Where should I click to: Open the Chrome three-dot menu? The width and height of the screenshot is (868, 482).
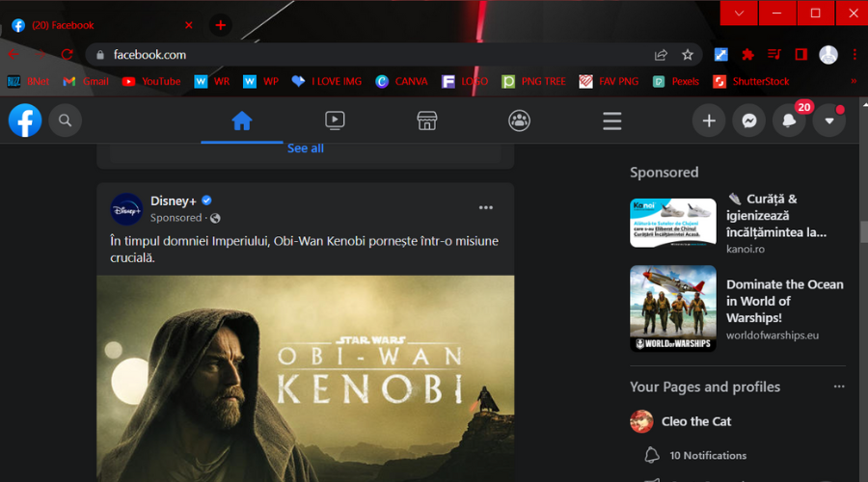854,54
